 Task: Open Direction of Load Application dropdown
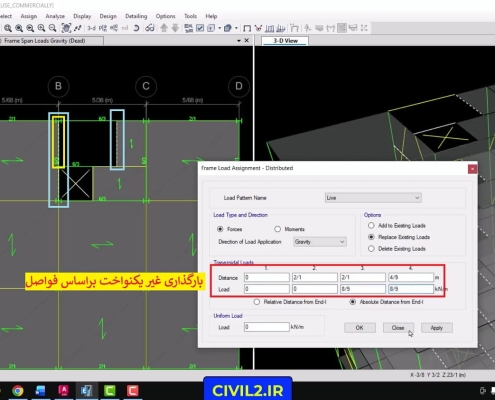click(320, 242)
